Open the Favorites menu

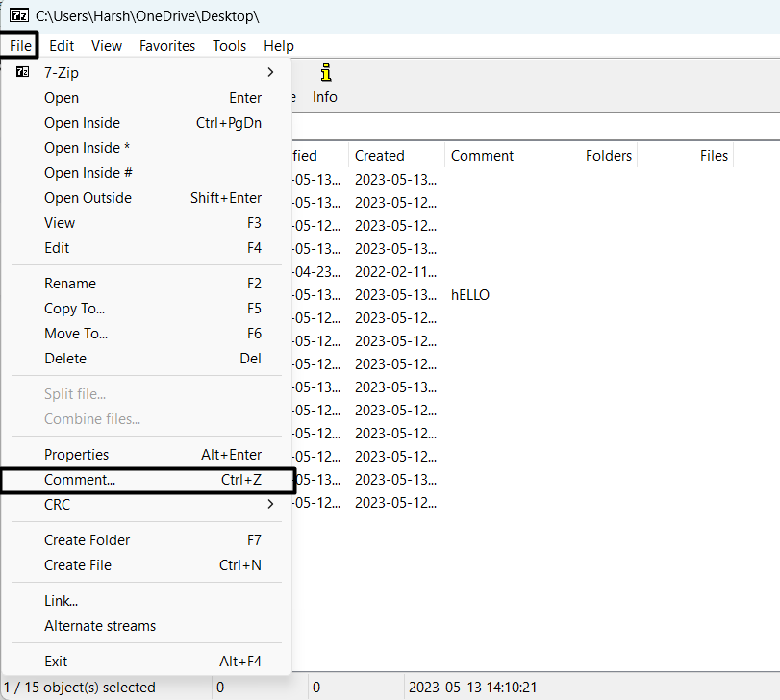166,46
